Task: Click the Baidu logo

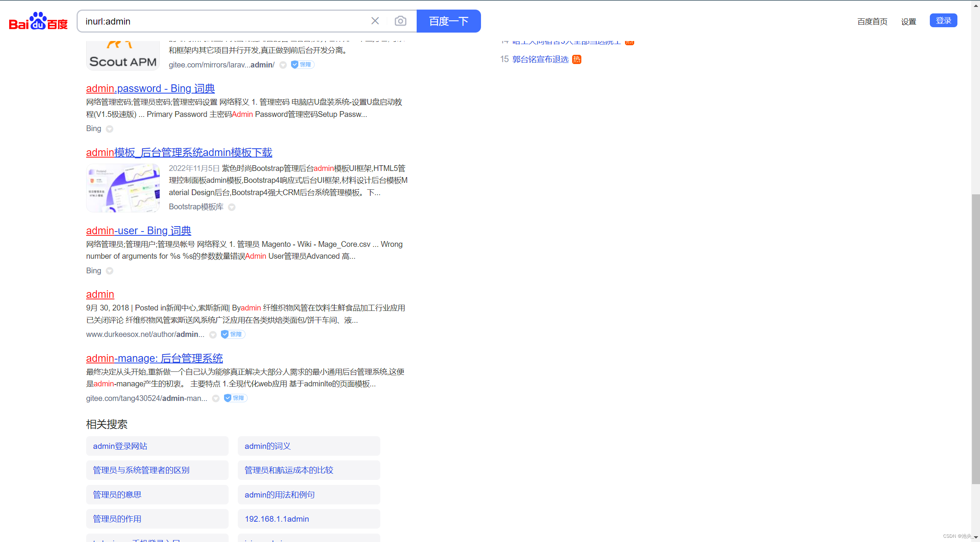Action: click(38, 21)
